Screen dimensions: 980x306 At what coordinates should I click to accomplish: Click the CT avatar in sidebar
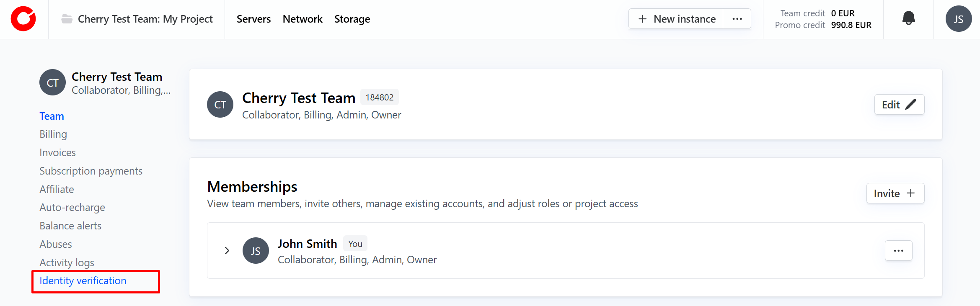pyautogui.click(x=52, y=82)
